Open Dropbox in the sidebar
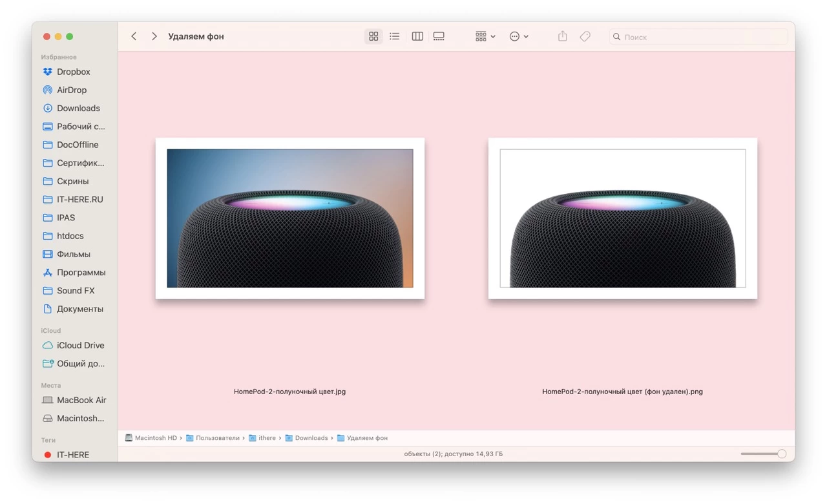 73,72
